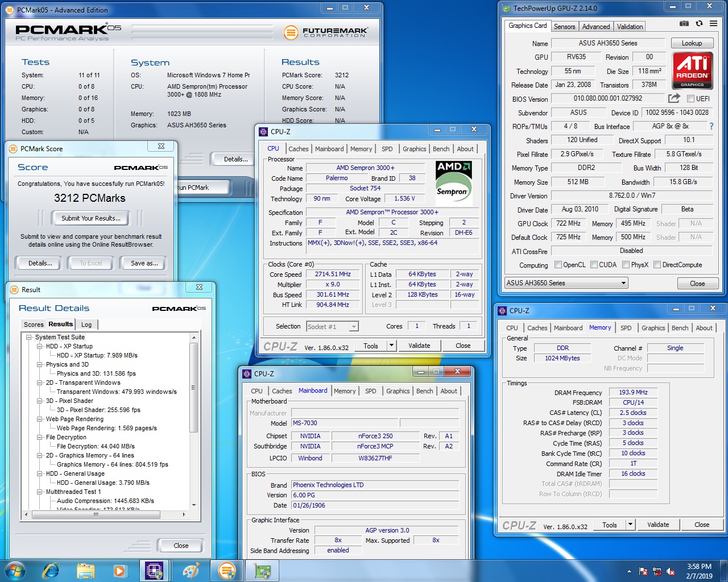Open Windows Media Player from the taskbar
This screenshot has height=582, width=728.
[119, 571]
